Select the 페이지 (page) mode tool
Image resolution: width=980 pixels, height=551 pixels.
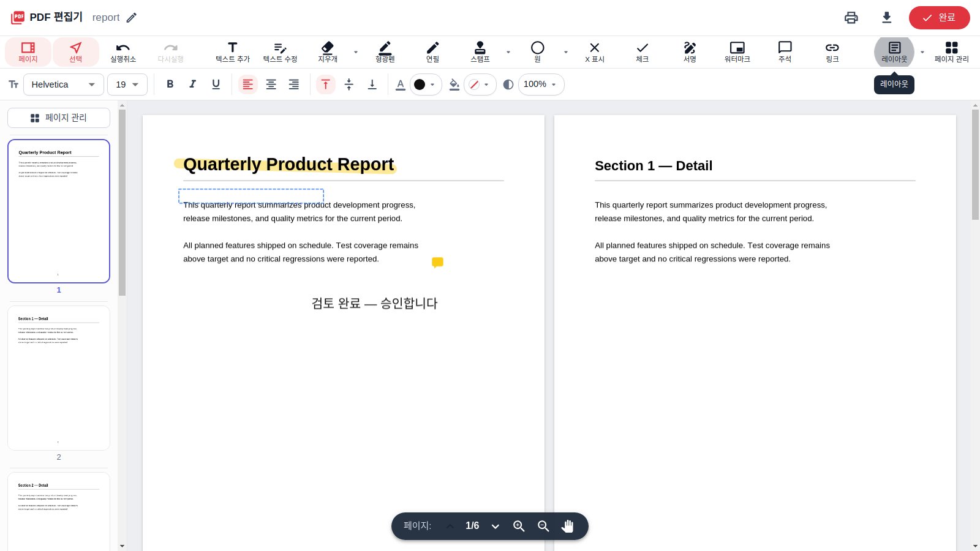(x=28, y=52)
